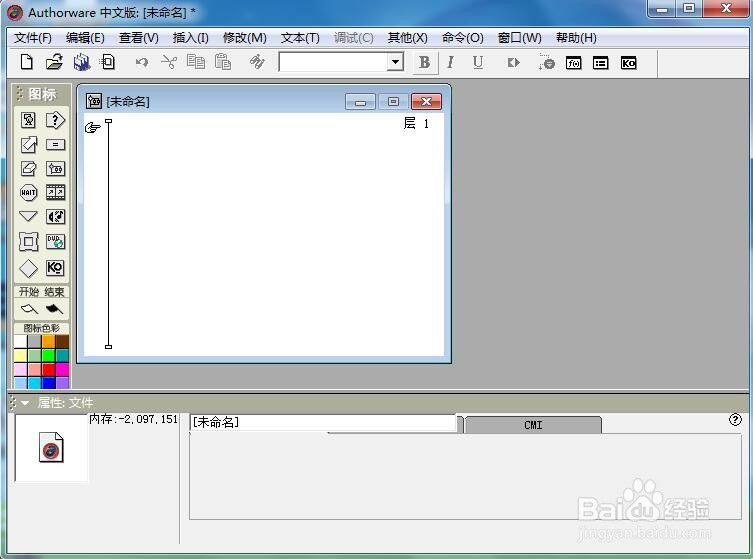Select the Motion icon in the palette
This screenshot has width=753, height=559.
pyautogui.click(x=28, y=144)
